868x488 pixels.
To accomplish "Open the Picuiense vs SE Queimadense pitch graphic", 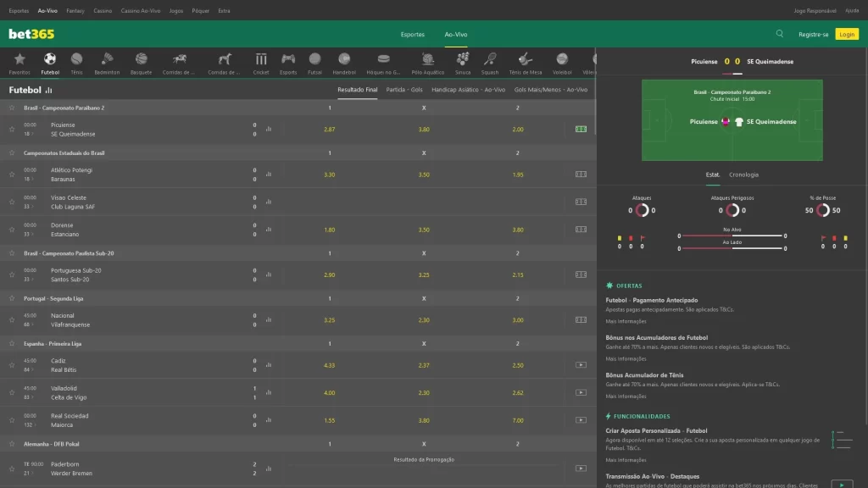I will tap(732, 120).
